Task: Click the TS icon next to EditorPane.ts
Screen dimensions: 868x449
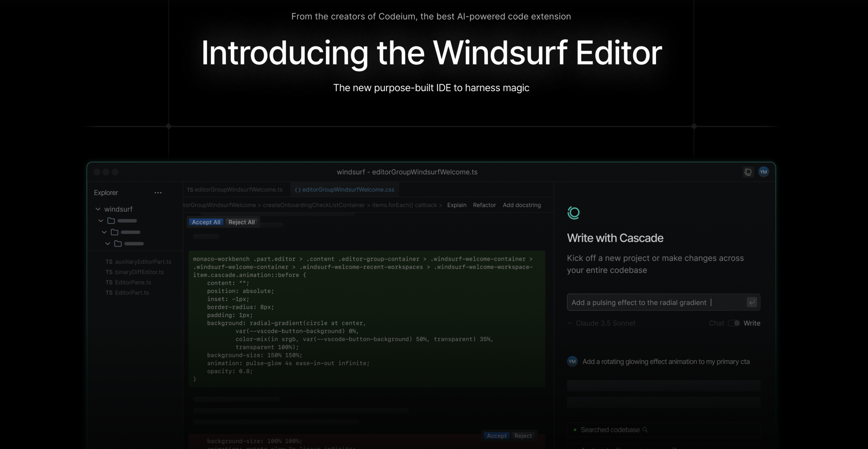Action: pyautogui.click(x=110, y=282)
